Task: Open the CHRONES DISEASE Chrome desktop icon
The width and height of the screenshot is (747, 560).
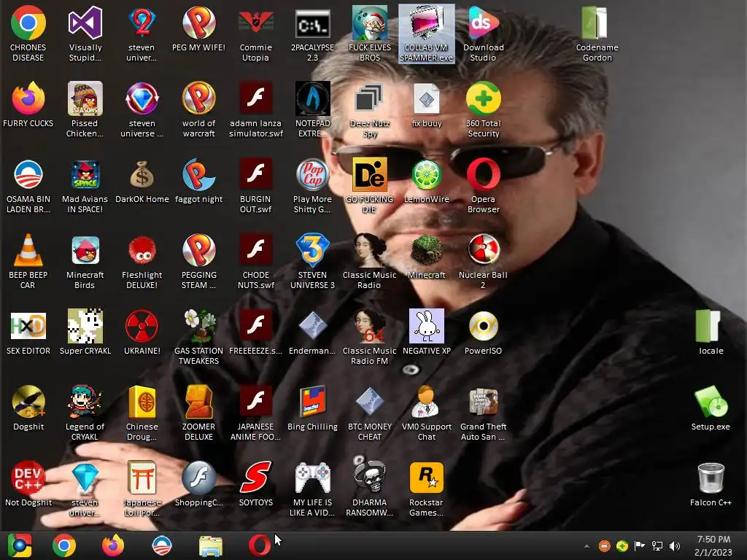Action: [x=28, y=23]
